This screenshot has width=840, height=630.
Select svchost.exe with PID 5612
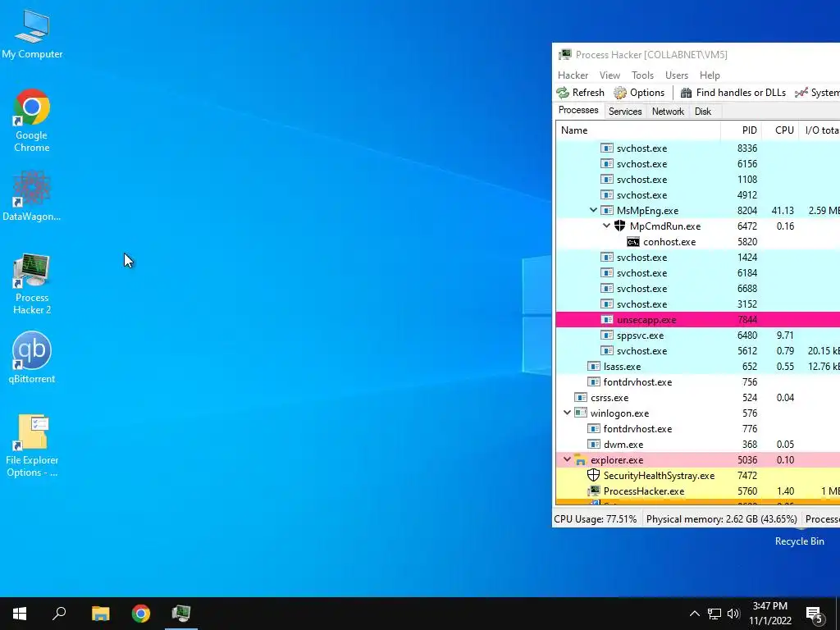click(x=698, y=351)
